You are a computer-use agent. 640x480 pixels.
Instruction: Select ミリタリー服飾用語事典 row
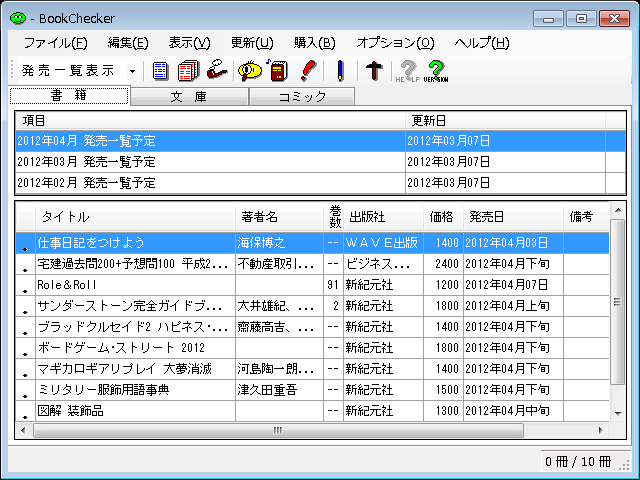tap(312, 390)
